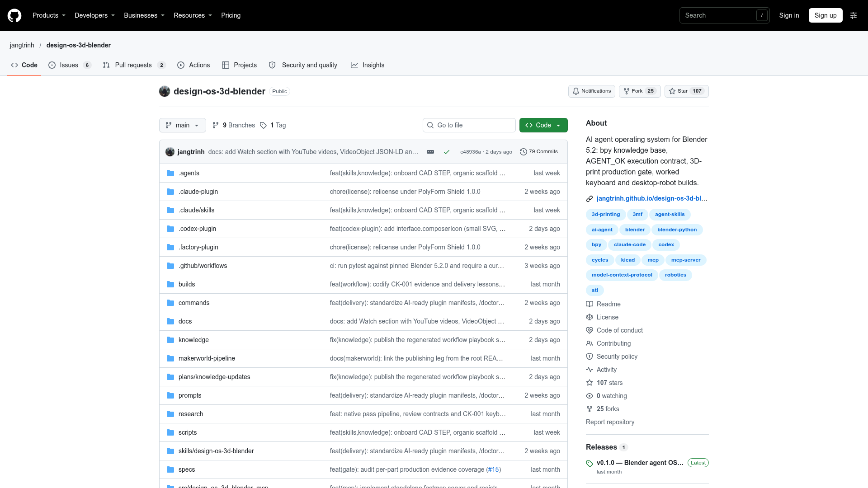The width and height of the screenshot is (868, 488).
Task: Open issue #15 link in specs row
Action: [494, 469]
